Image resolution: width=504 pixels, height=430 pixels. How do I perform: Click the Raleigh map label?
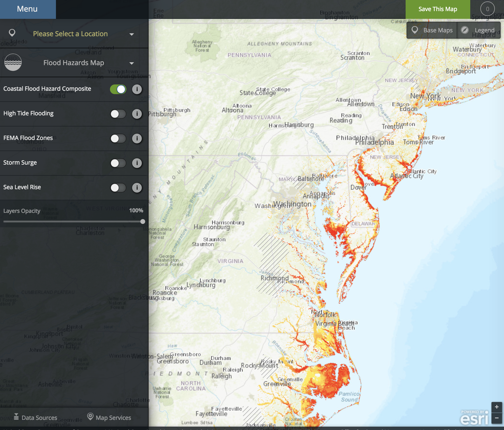pos(222,376)
